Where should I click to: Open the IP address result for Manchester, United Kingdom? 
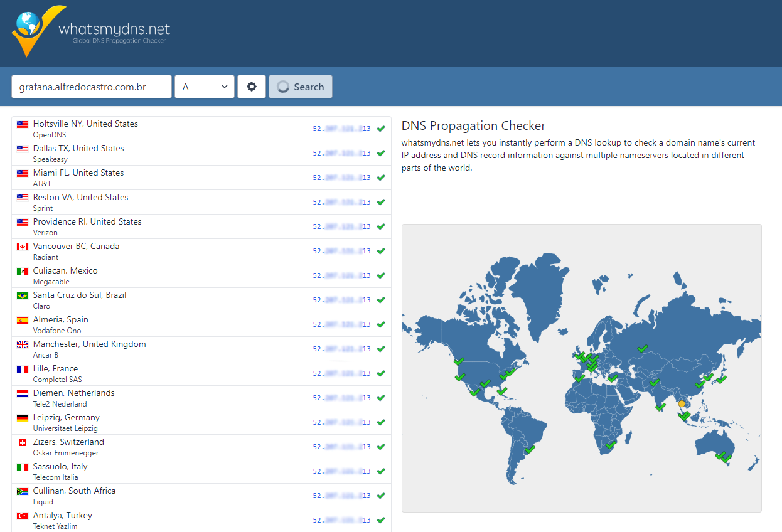click(342, 349)
